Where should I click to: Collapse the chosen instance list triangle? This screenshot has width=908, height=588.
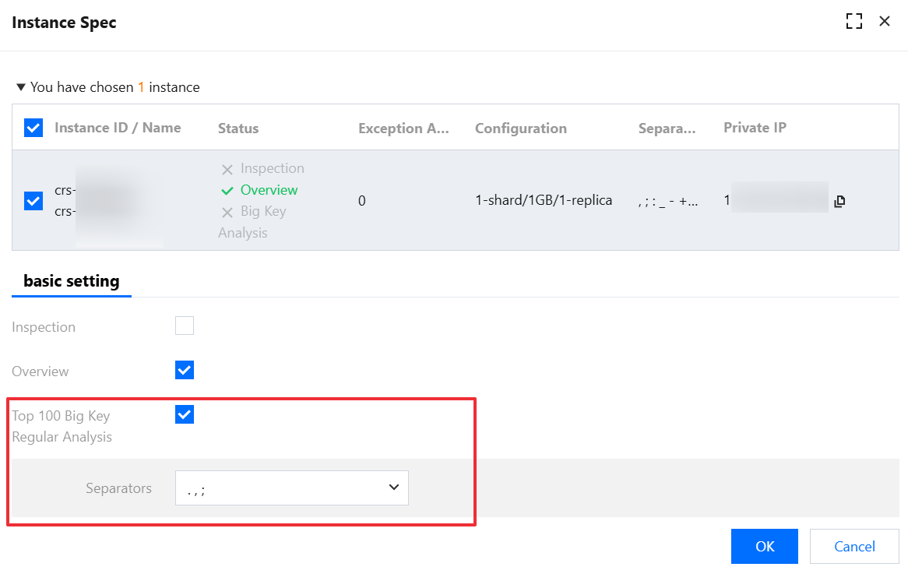[x=21, y=87]
